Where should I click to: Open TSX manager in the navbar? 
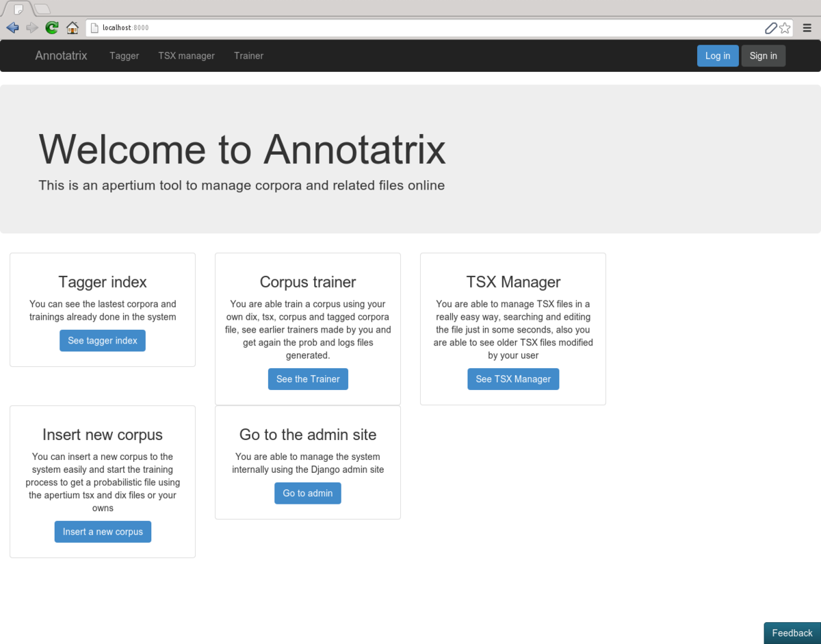(186, 56)
